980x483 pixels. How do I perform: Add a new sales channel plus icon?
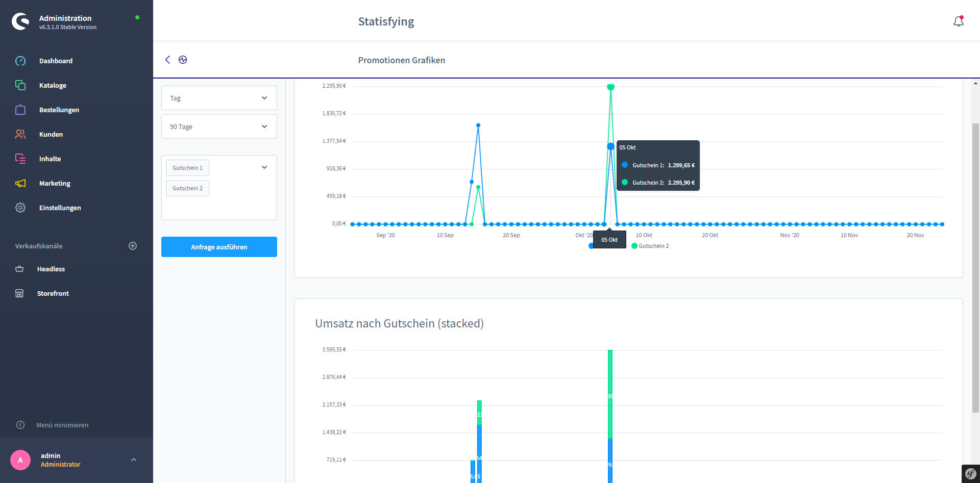click(133, 246)
